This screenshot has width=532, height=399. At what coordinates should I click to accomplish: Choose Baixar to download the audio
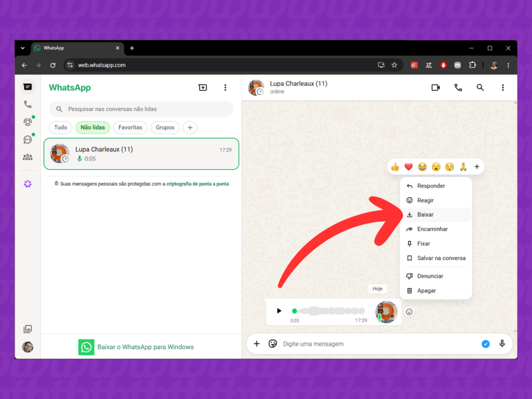coord(436,214)
